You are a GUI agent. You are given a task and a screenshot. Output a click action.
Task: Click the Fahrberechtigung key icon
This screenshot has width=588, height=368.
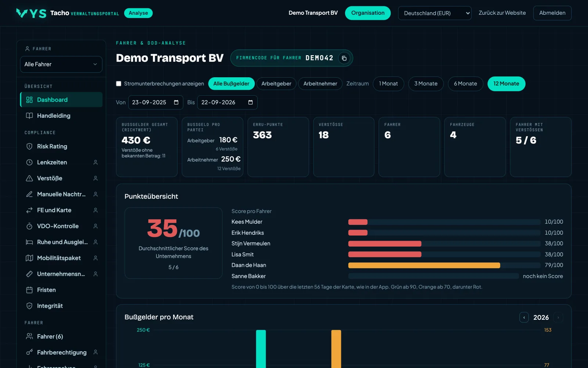[x=29, y=352]
